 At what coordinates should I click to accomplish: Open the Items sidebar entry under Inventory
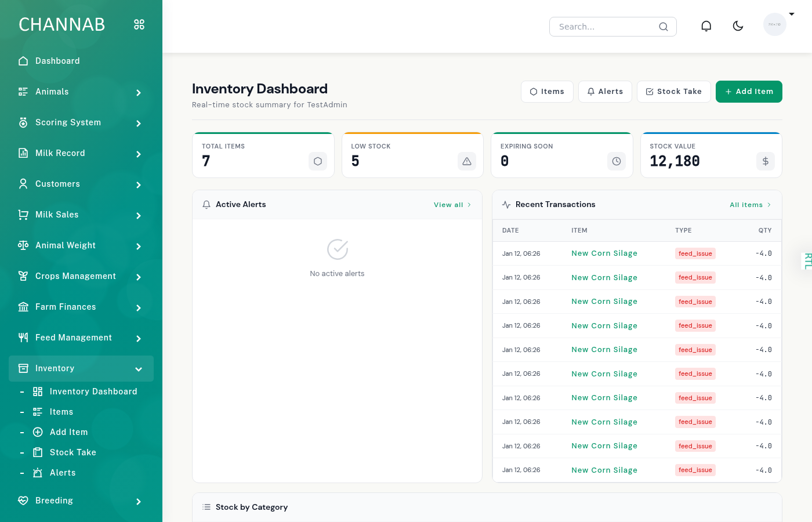[62, 412]
